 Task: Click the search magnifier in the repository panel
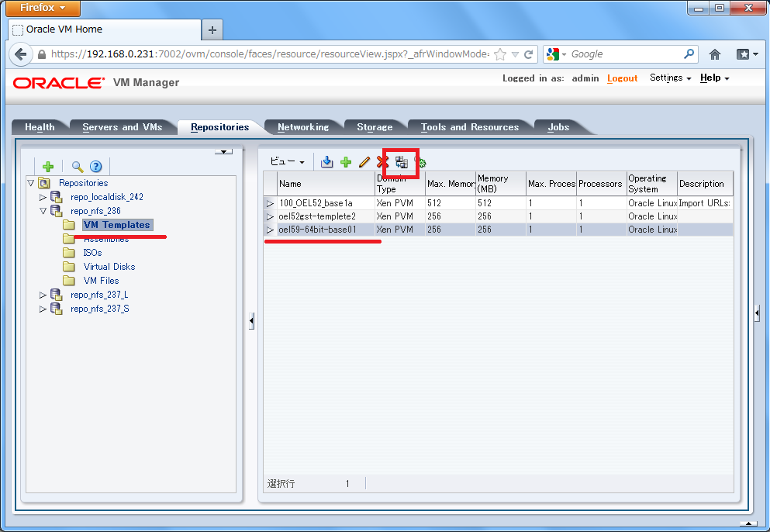coord(77,166)
